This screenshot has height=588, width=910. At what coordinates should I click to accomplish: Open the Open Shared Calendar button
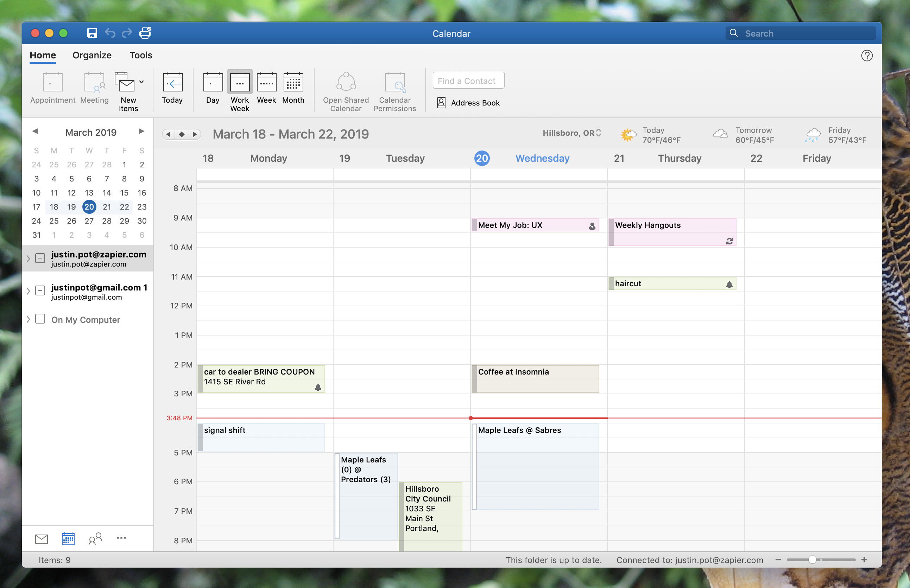pos(344,89)
